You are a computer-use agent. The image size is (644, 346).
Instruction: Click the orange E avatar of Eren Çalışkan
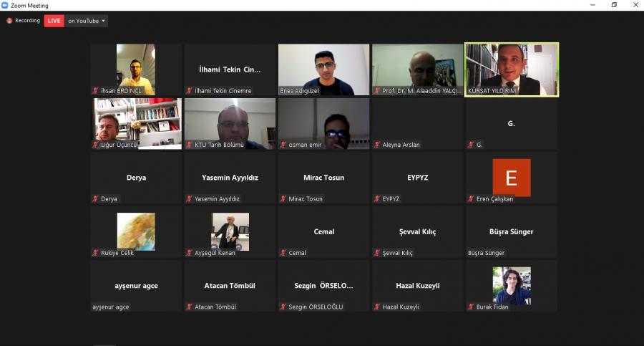[x=512, y=178]
